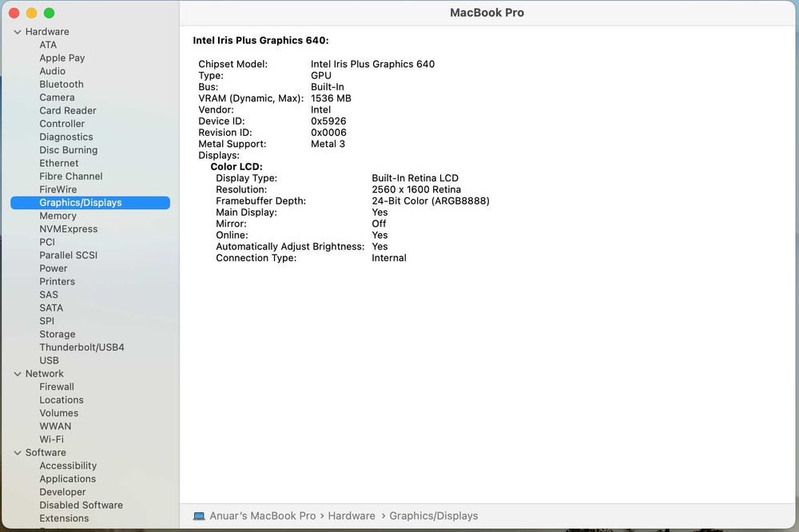Select SAS in the sidebar
799x532 pixels.
click(49, 295)
